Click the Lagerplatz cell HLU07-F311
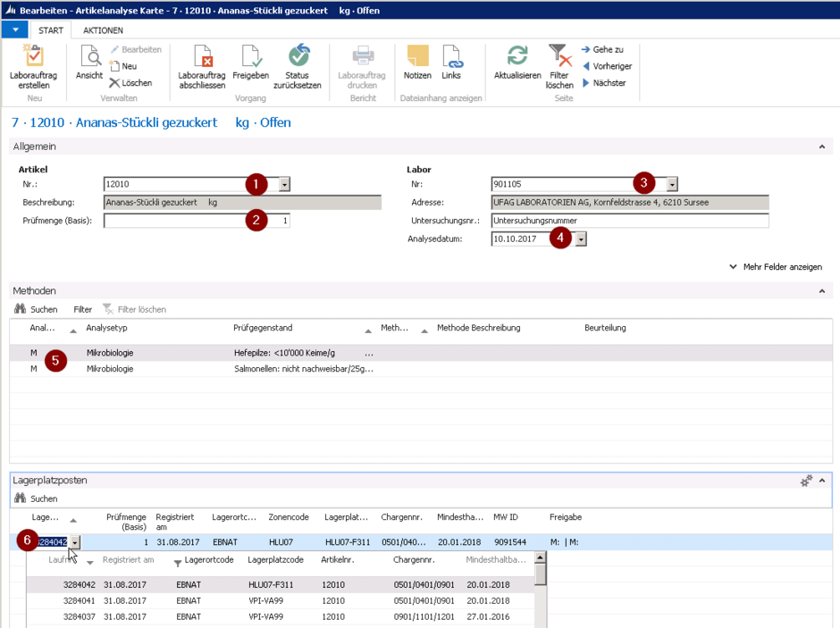 (348, 542)
